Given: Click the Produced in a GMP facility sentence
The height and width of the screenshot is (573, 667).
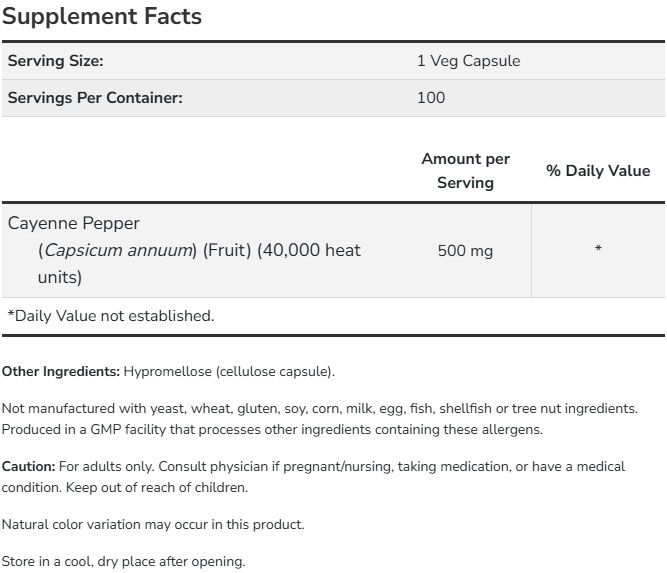Looking at the screenshot, I should click(x=272, y=430).
